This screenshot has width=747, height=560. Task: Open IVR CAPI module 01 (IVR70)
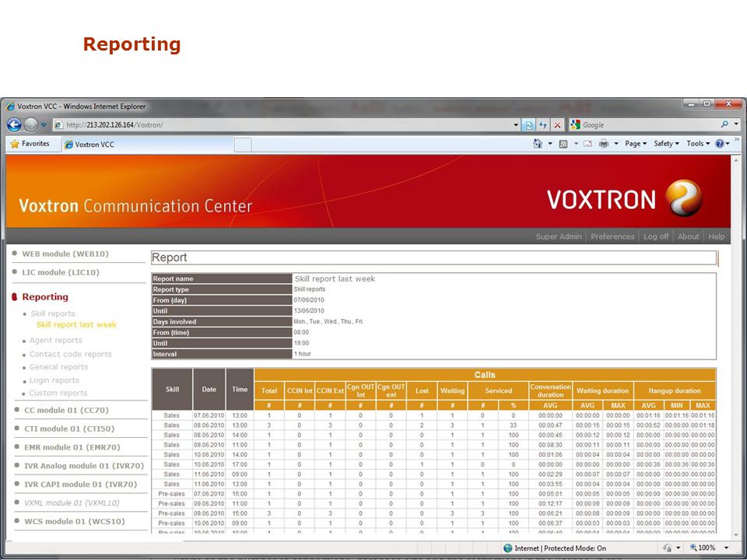point(80,485)
